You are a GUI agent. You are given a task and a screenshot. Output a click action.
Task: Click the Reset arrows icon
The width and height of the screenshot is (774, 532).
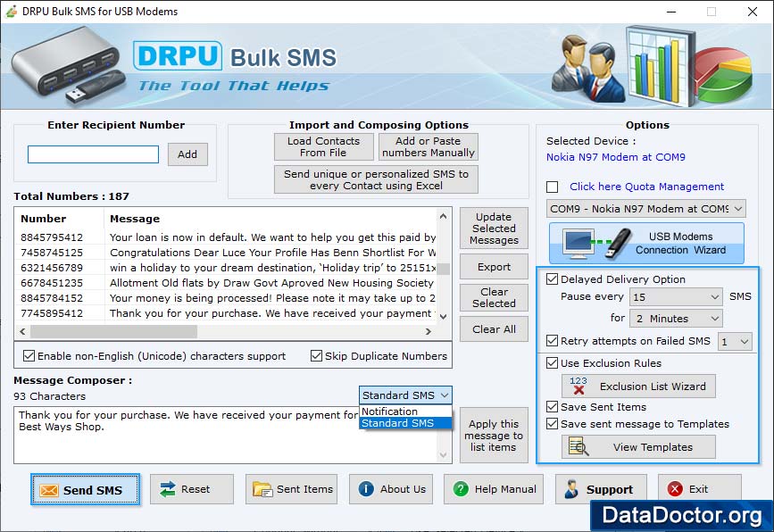[168, 489]
